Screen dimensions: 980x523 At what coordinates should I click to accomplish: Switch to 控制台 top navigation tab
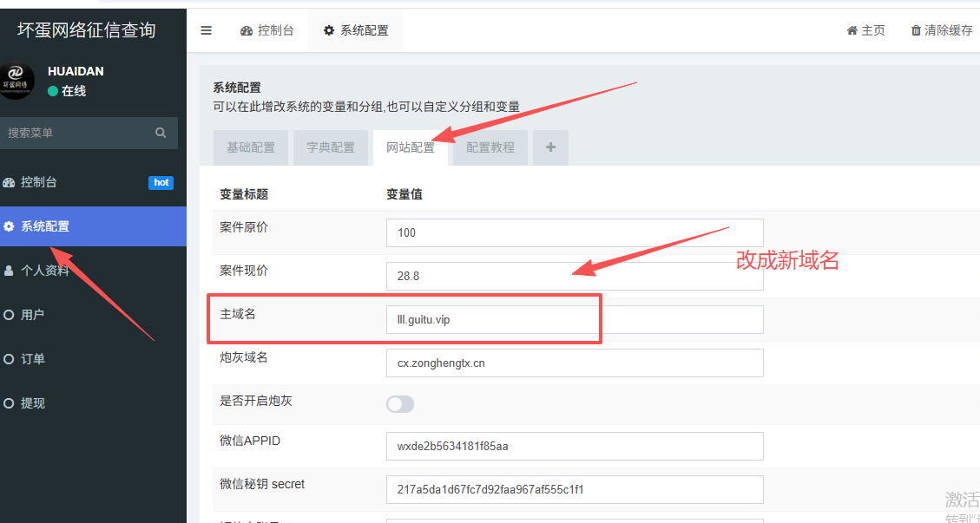point(267,30)
